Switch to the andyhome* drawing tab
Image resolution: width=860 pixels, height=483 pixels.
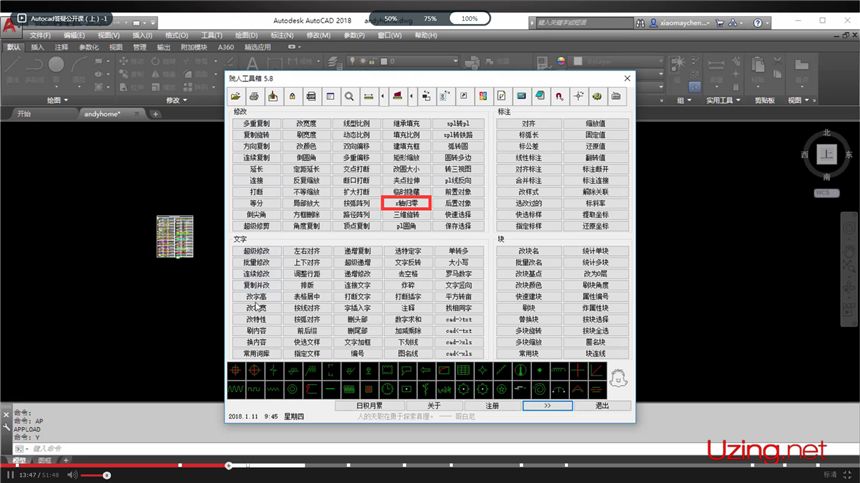pos(104,114)
